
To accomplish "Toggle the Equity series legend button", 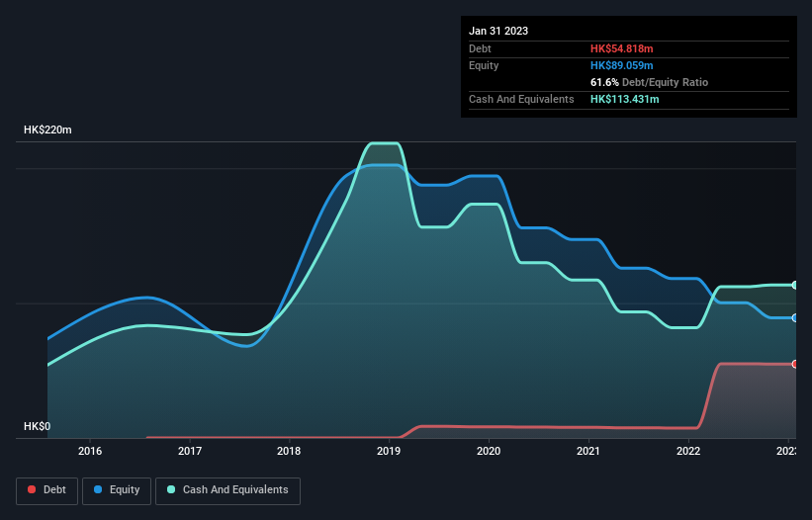I will 117,490.
